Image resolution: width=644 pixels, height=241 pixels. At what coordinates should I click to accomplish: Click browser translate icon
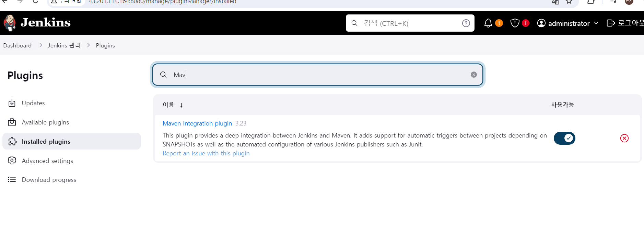pos(555,1)
